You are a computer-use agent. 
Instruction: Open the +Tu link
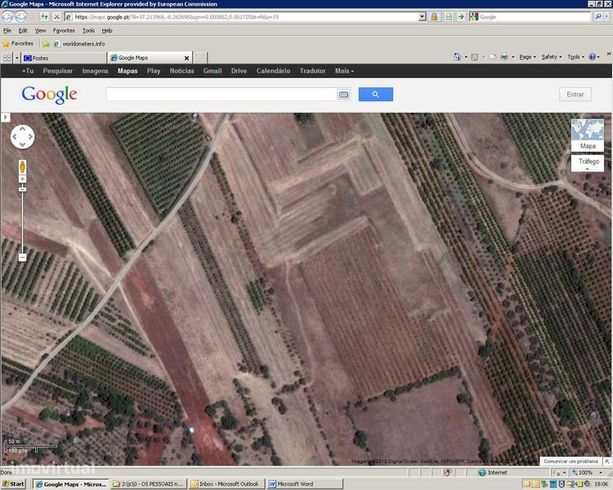pos(28,71)
